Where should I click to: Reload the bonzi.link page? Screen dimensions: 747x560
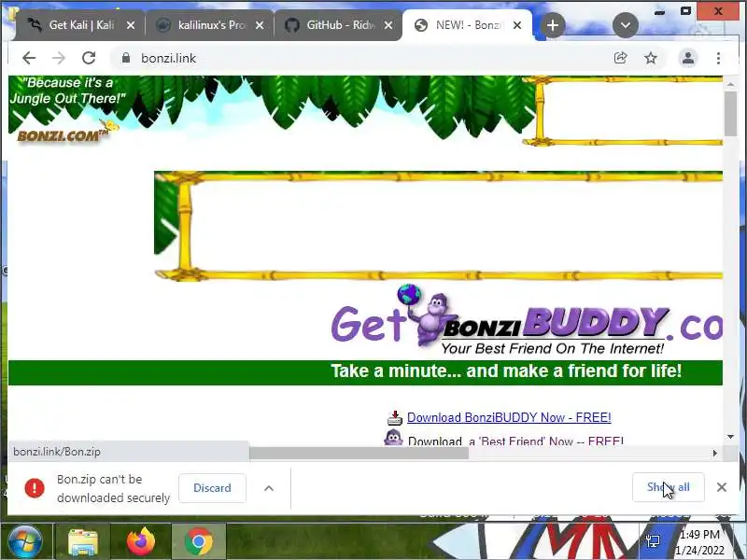[89, 58]
